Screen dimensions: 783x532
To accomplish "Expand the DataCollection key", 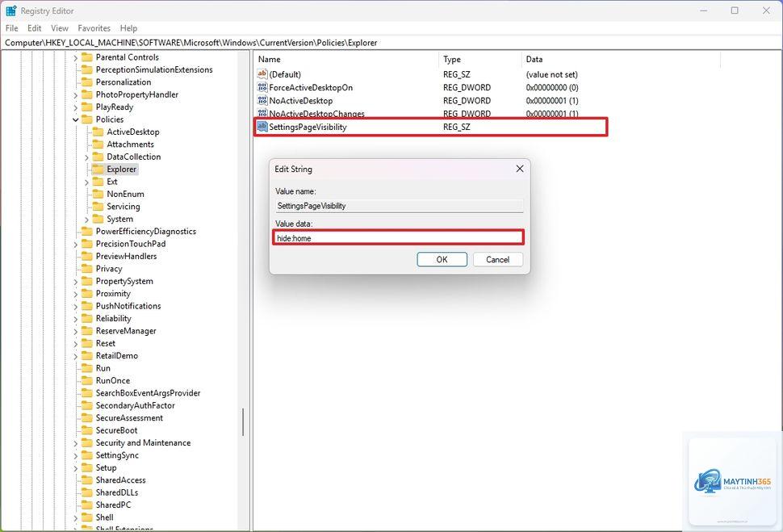I will coord(86,157).
